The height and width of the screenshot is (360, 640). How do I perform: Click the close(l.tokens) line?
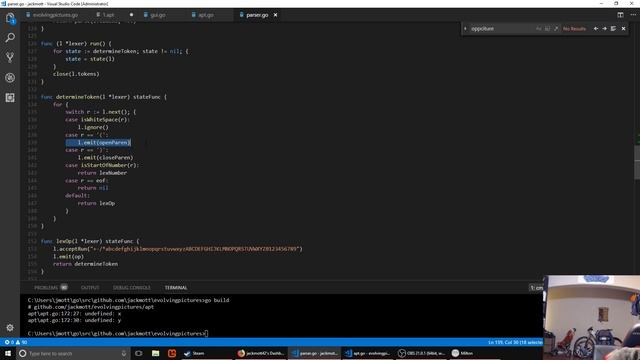[76, 74]
